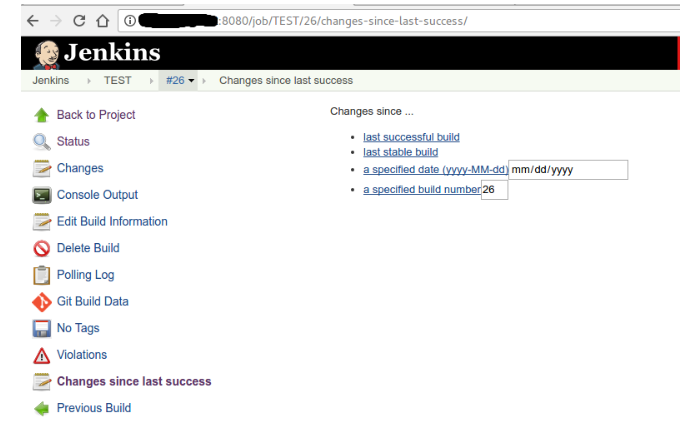Click the Previous Build green arrow icon
This screenshot has width=689, height=448.
pos(41,408)
